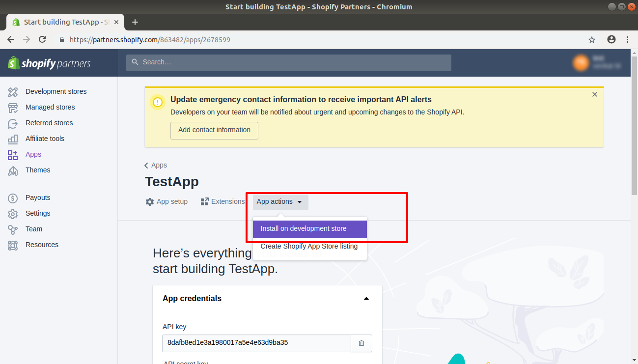Select the Managed stores storefront icon
This screenshot has height=364, width=638.
pos(13,108)
